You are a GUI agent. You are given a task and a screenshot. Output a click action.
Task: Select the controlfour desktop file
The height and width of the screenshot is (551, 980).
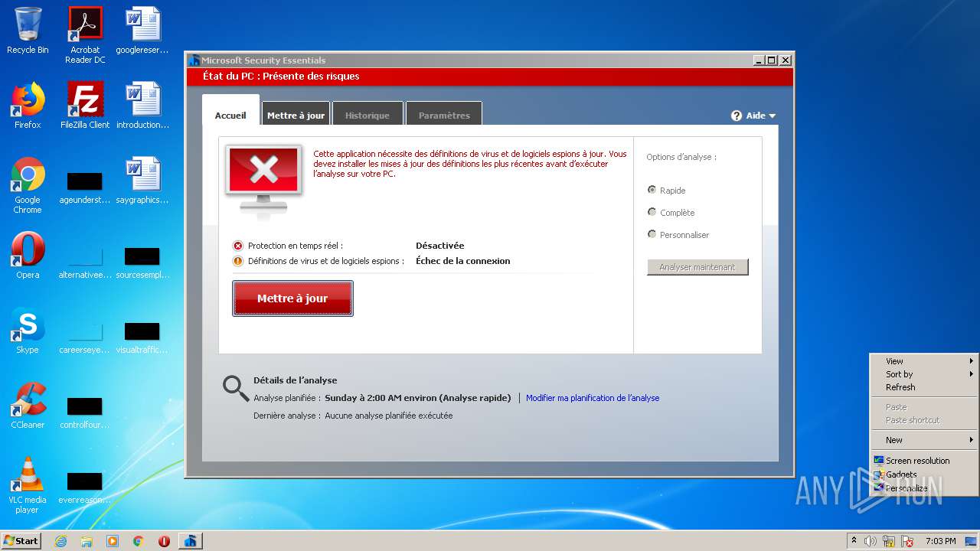(x=85, y=412)
